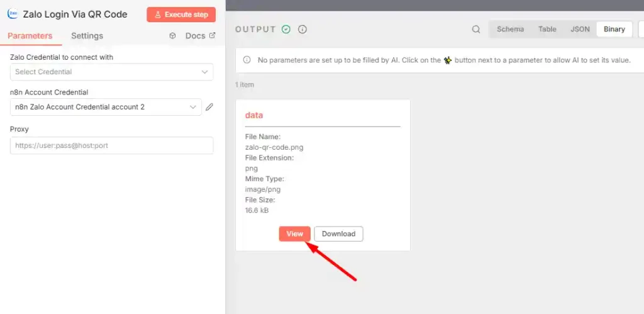This screenshot has width=644, height=314.
Task: Click the data card heading
Action: [254, 116]
